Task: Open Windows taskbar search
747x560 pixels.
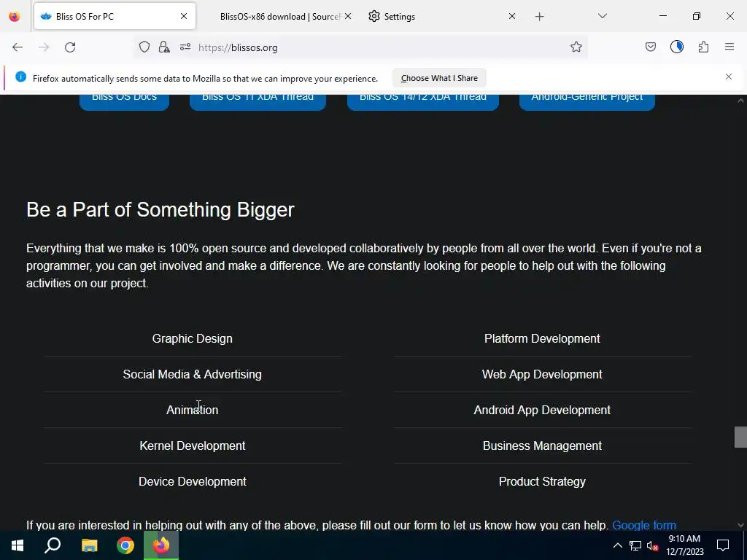Action: point(53,545)
